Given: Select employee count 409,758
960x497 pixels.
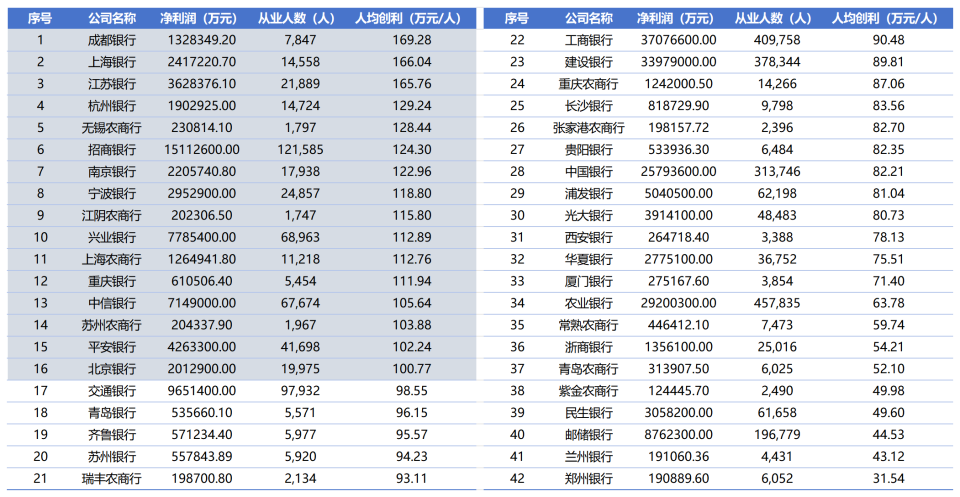Looking at the screenshot, I should pyautogui.click(x=776, y=40).
